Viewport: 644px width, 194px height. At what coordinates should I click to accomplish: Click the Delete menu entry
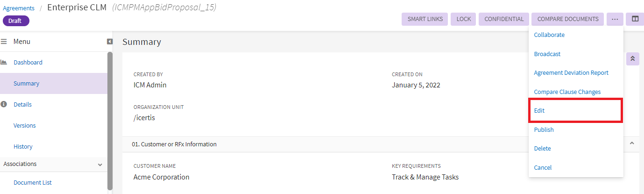tap(542, 148)
